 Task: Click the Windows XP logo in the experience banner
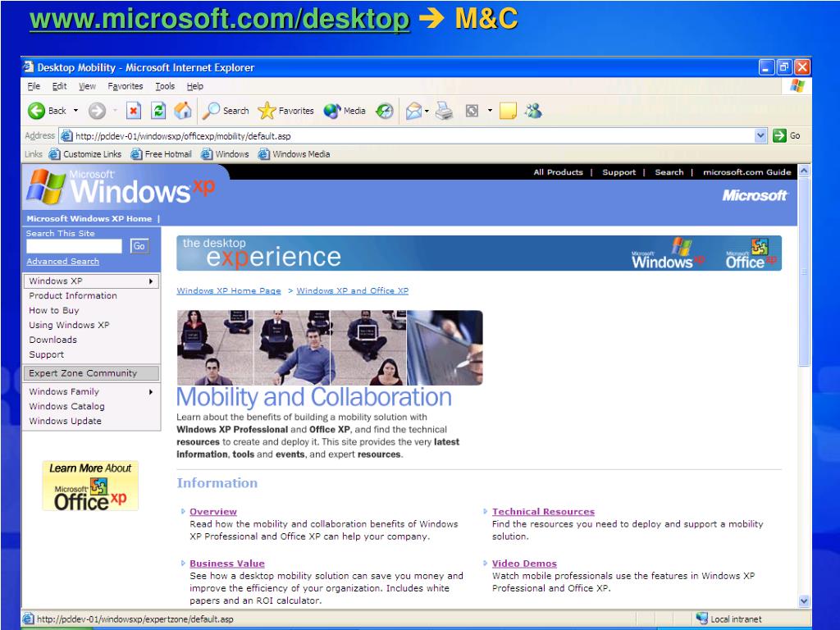click(x=667, y=254)
